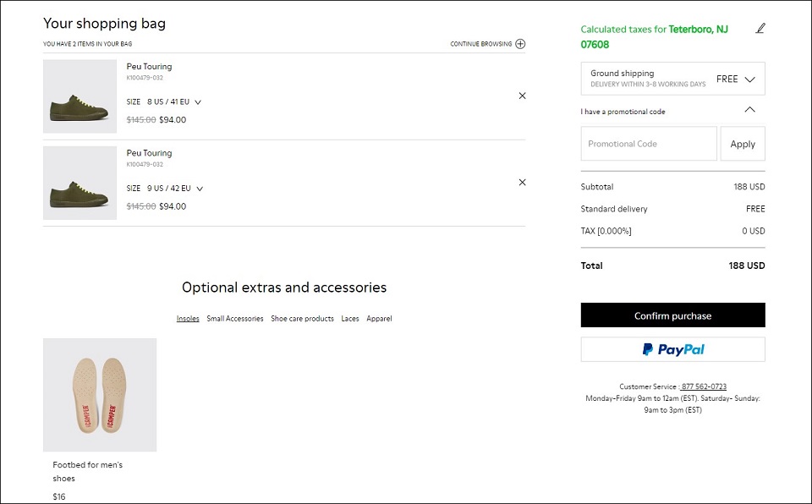Viewport: 812px width, 504px height.
Task: Remove the size 8 US Peu Touring item
Action: click(522, 96)
